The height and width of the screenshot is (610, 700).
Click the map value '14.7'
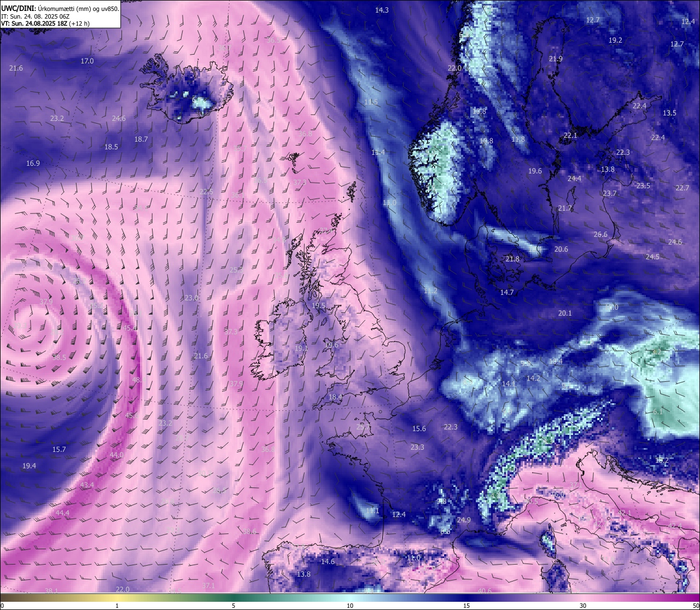click(507, 293)
